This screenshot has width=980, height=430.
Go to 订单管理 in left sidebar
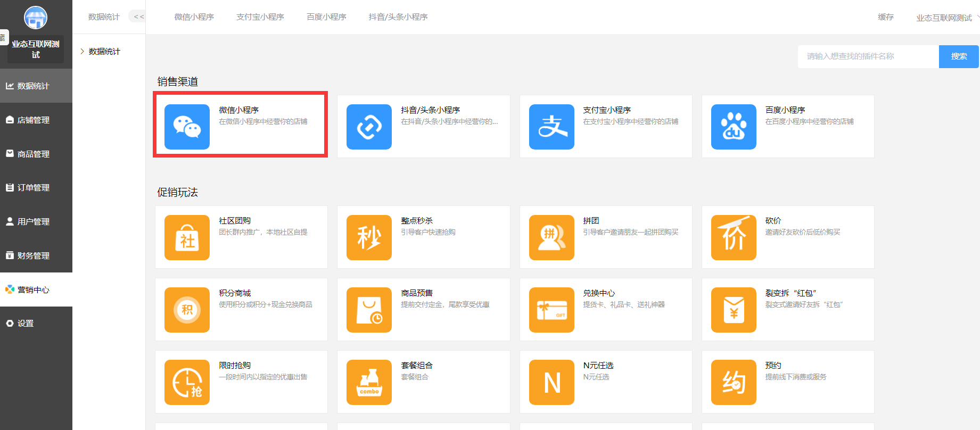tap(36, 187)
